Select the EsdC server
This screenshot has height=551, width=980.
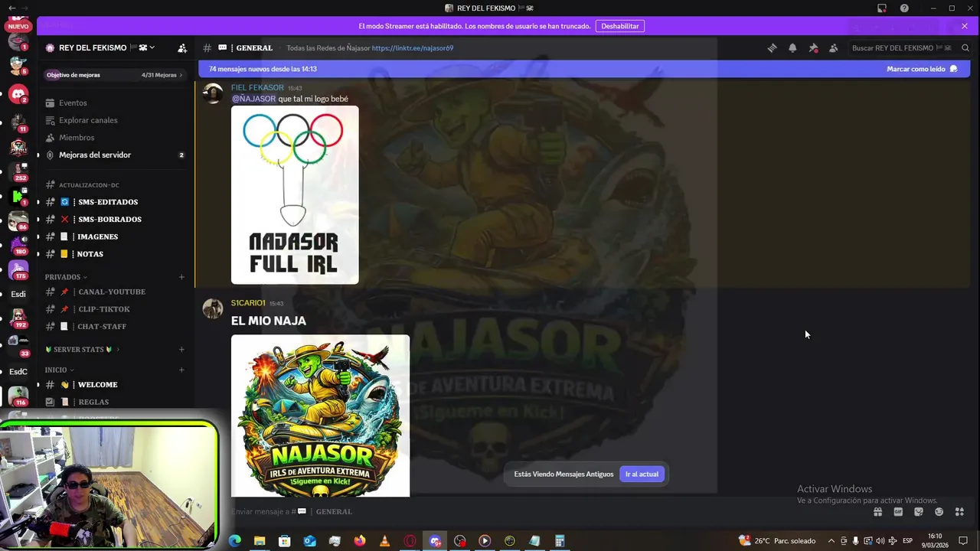18,372
